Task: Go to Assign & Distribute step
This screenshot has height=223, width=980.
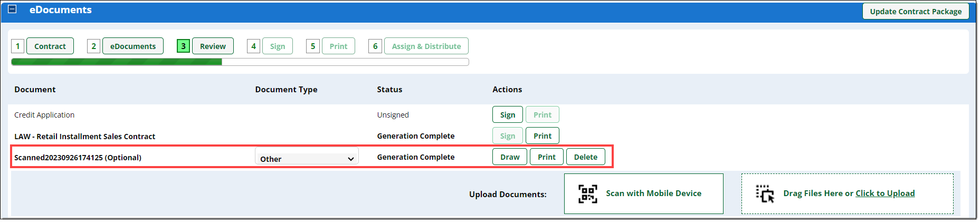Action: pyautogui.click(x=426, y=46)
